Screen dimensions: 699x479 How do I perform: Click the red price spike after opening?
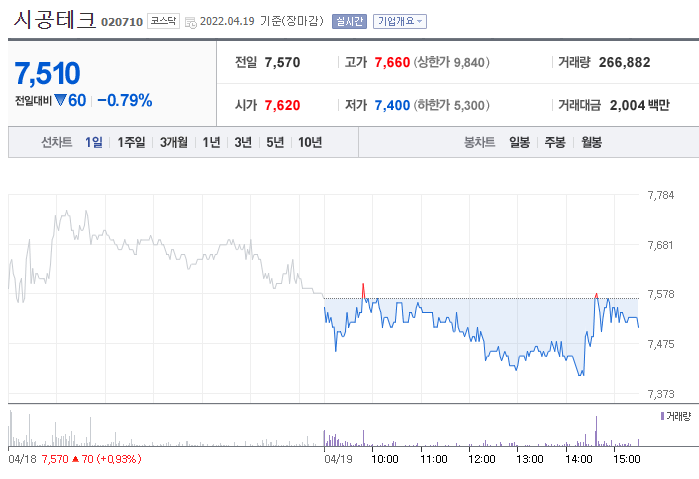click(363, 290)
